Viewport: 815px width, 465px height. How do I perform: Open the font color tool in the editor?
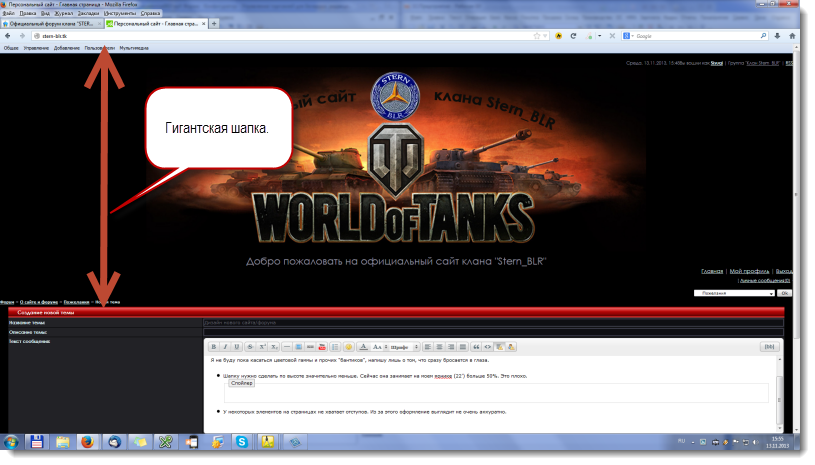[x=363, y=347]
